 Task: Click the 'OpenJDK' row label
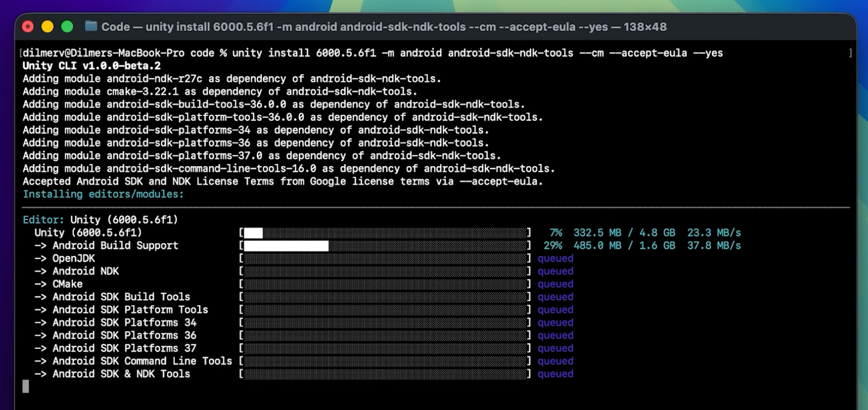[74, 258]
